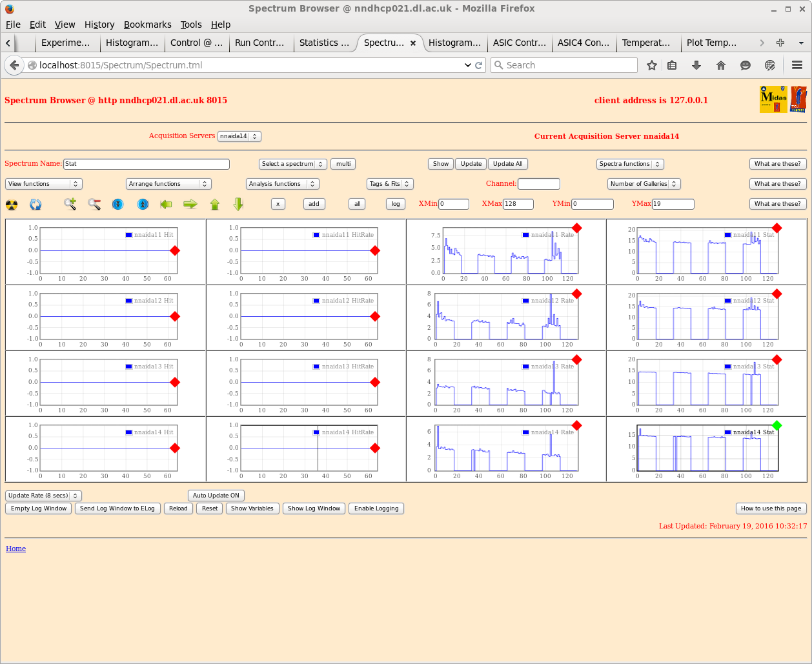This screenshot has height=664, width=812.
Task: Click the green diamond on nnaida14 Stat
Action: 777,425
